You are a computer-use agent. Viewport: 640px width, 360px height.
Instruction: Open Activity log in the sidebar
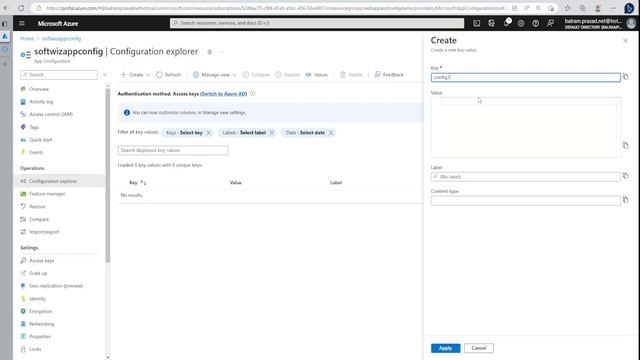tap(41, 102)
